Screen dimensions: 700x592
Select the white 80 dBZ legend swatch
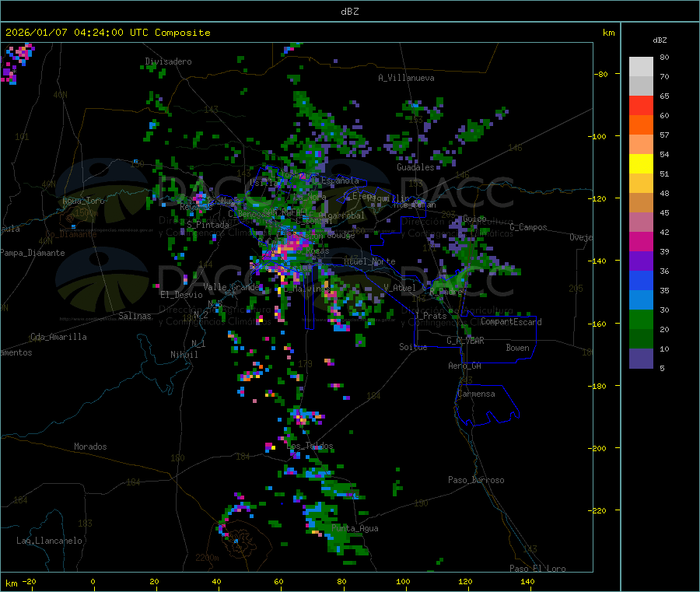point(641,67)
